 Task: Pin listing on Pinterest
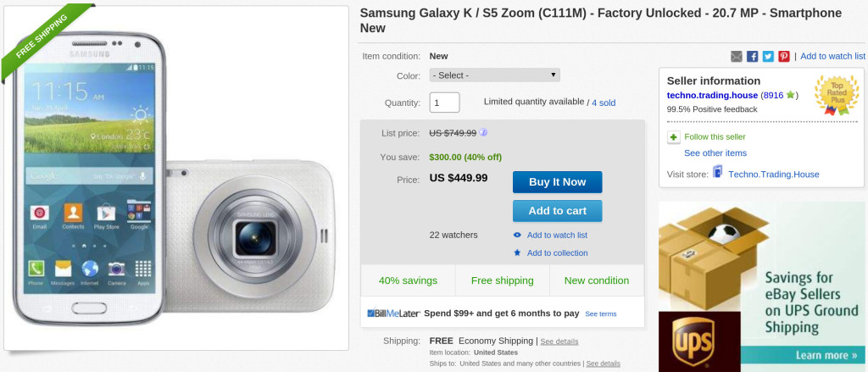pyautogui.click(x=784, y=56)
